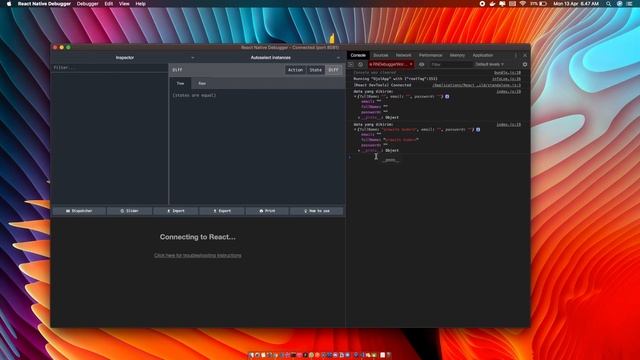Click the Print button

click(267, 211)
